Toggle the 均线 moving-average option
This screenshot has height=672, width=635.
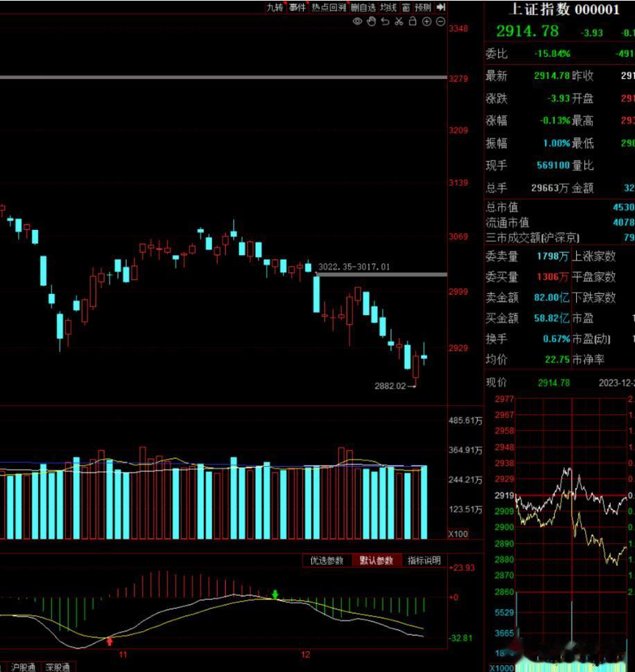[x=388, y=8]
